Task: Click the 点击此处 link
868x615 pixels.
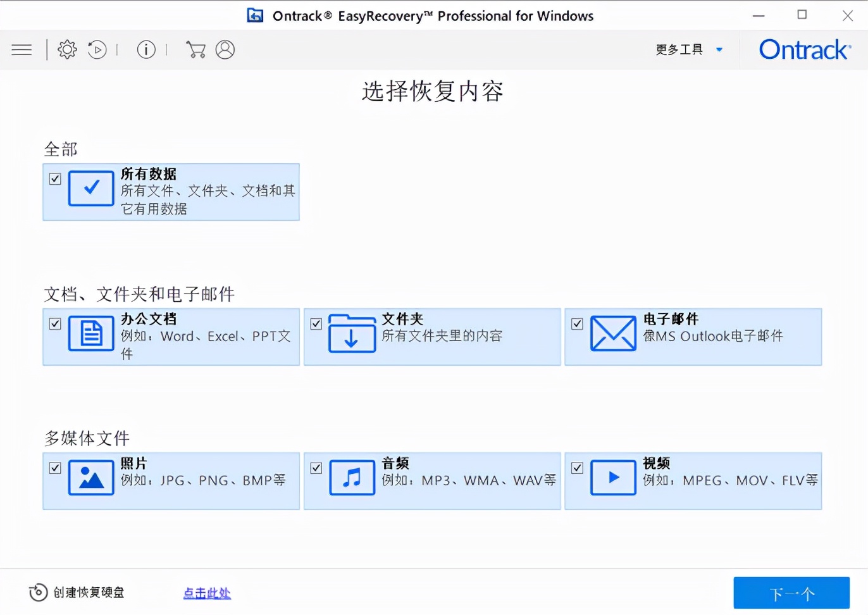Action: point(207,593)
